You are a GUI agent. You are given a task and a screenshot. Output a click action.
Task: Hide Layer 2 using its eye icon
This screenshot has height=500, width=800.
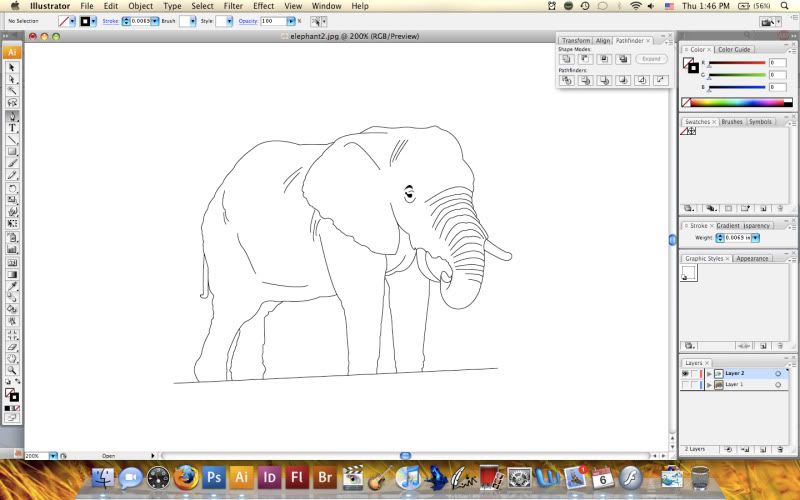[x=685, y=373]
